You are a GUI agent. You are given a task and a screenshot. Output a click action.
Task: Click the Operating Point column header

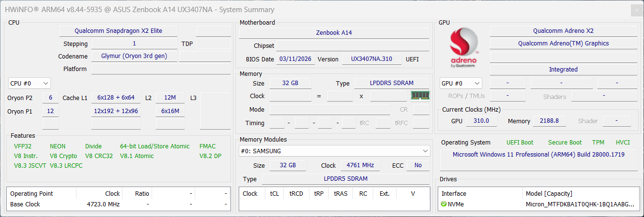click(x=32, y=194)
